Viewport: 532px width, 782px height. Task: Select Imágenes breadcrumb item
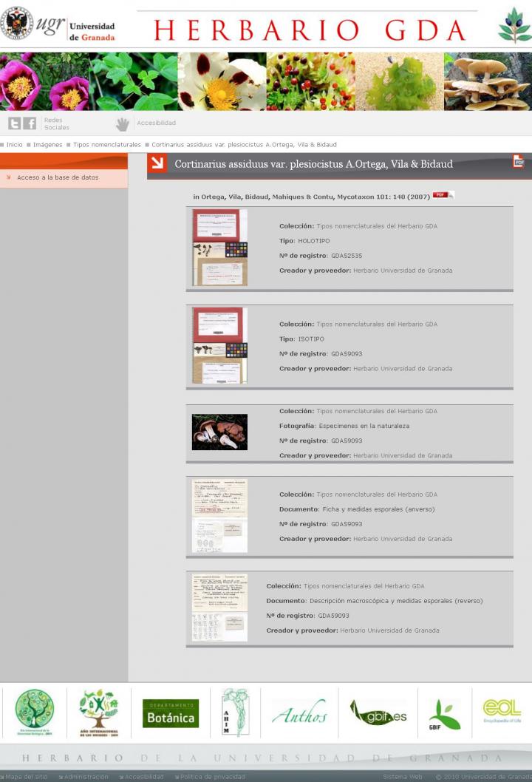[47, 145]
